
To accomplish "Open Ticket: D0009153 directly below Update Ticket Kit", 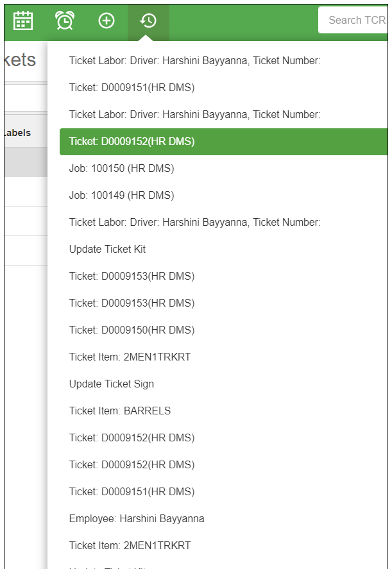I will (132, 276).
